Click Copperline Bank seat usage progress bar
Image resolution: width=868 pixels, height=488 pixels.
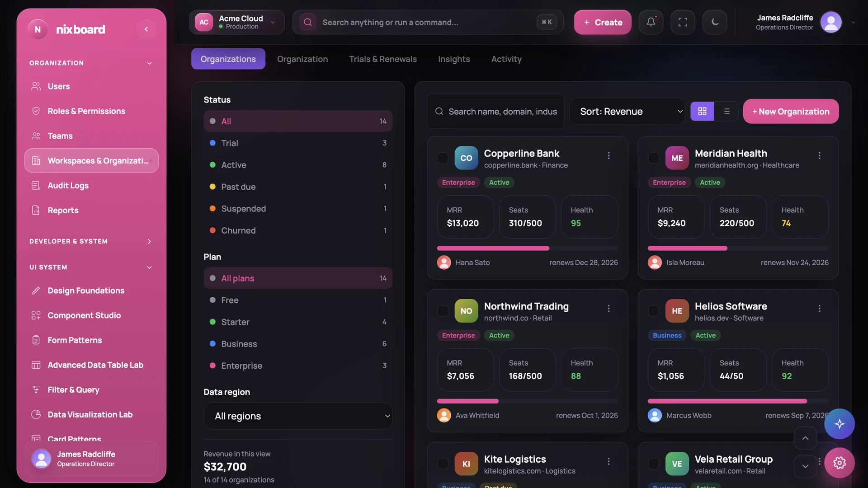click(527, 248)
